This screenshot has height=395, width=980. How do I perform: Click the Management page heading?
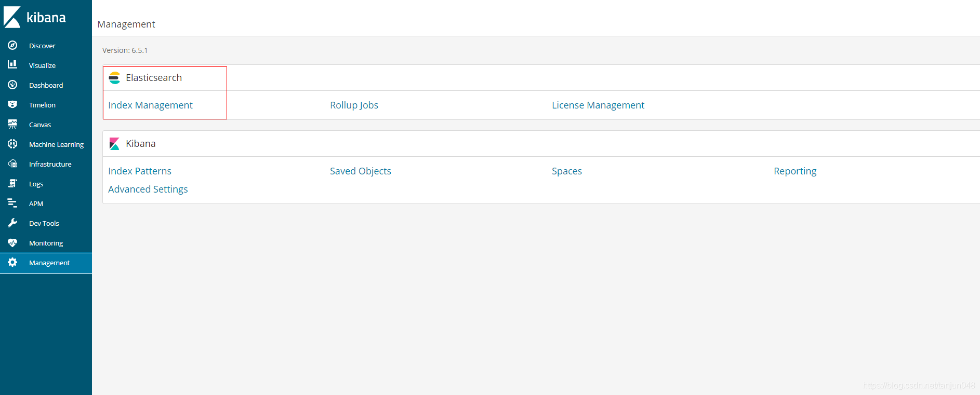(x=126, y=24)
